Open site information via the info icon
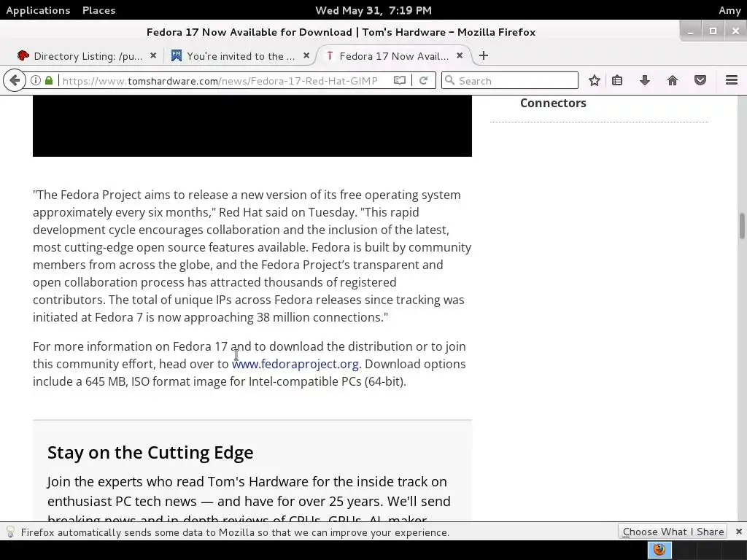 (x=36, y=80)
